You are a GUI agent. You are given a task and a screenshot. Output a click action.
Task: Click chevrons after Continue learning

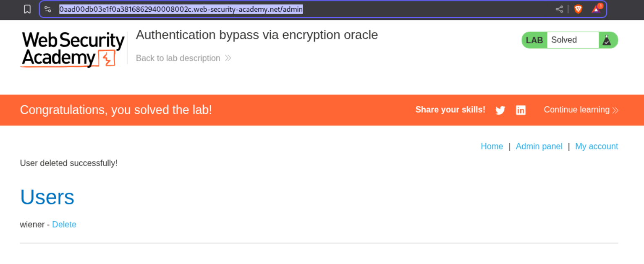[x=615, y=110]
